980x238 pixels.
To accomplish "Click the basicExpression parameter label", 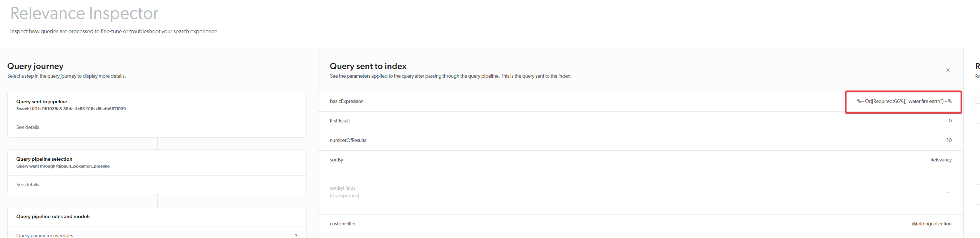I will pyautogui.click(x=347, y=101).
